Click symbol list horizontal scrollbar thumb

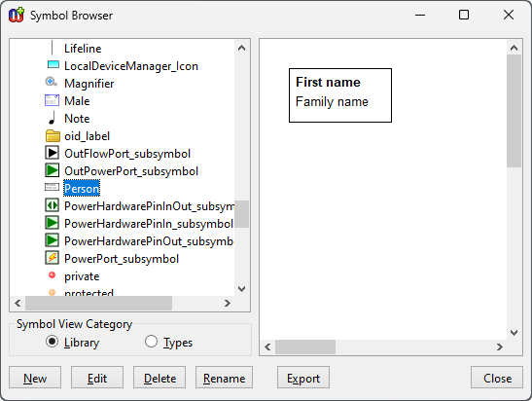[99, 303]
